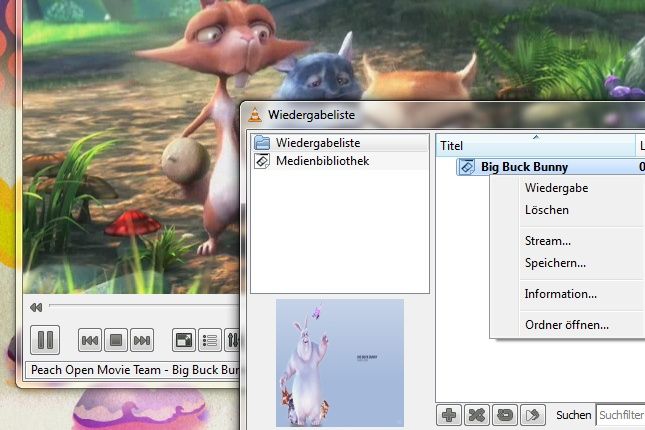This screenshot has width=645, height=430.
Task: Toggle fullscreen video mode
Action: click(x=184, y=341)
